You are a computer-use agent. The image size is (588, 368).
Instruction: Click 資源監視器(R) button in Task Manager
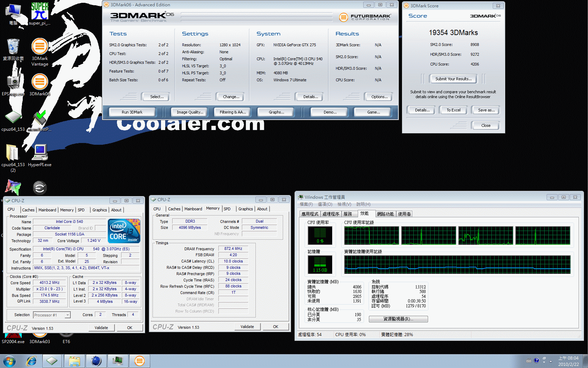[x=398, y=319]
